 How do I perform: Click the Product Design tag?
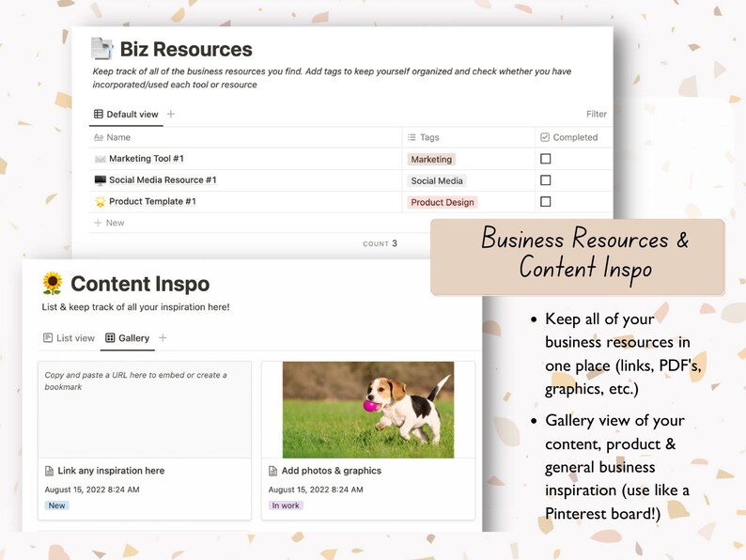click(x=443, y=202)
